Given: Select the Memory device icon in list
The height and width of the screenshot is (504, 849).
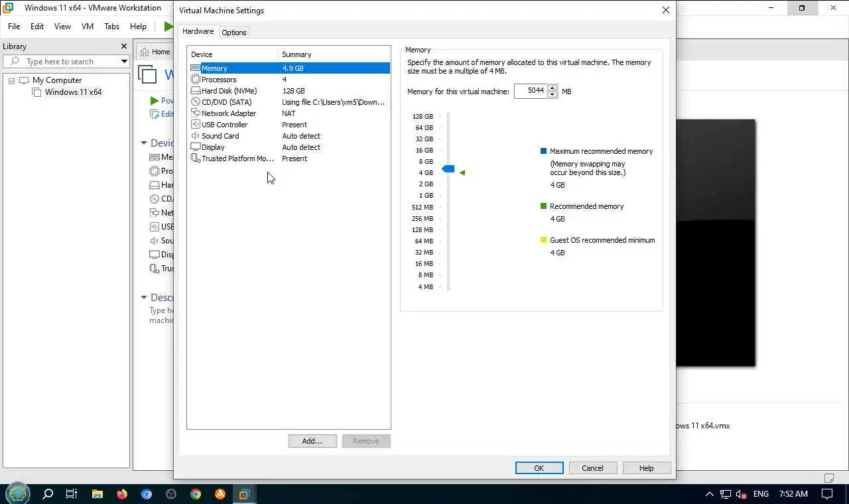Looking at the screenshot, I should 196,68.
